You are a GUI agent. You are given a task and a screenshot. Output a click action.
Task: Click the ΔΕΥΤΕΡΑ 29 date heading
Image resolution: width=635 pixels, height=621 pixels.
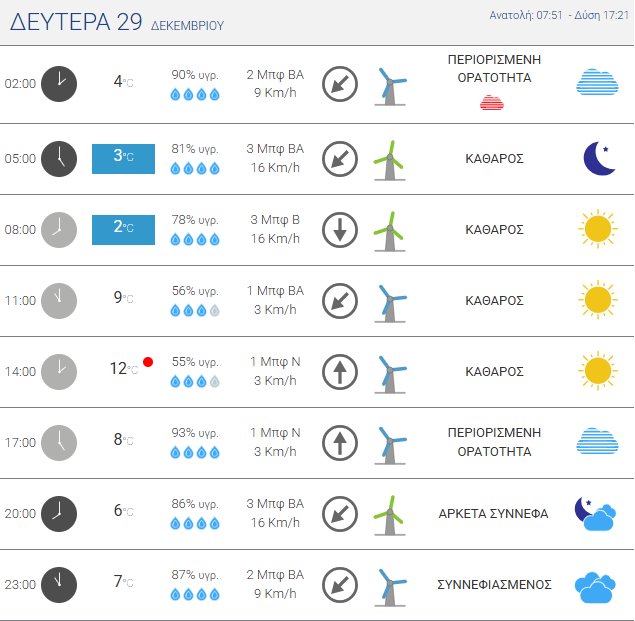tap(76, 23)
